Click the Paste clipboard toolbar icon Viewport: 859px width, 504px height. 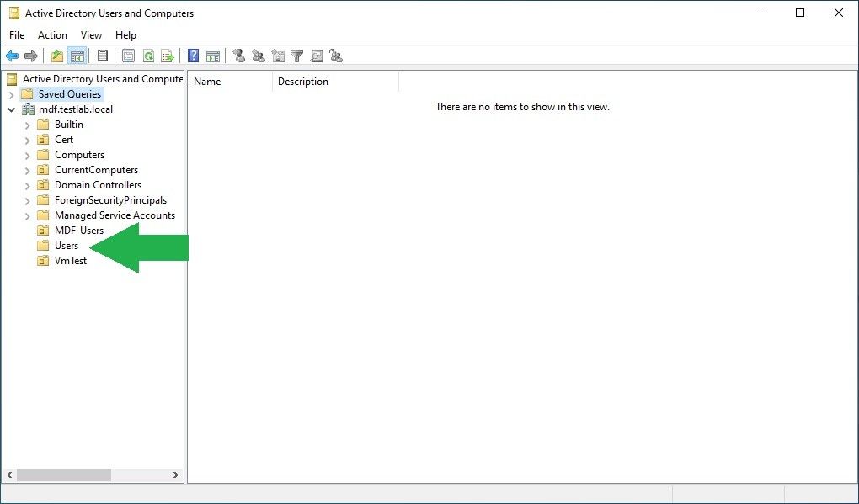[x=103, y=56]
